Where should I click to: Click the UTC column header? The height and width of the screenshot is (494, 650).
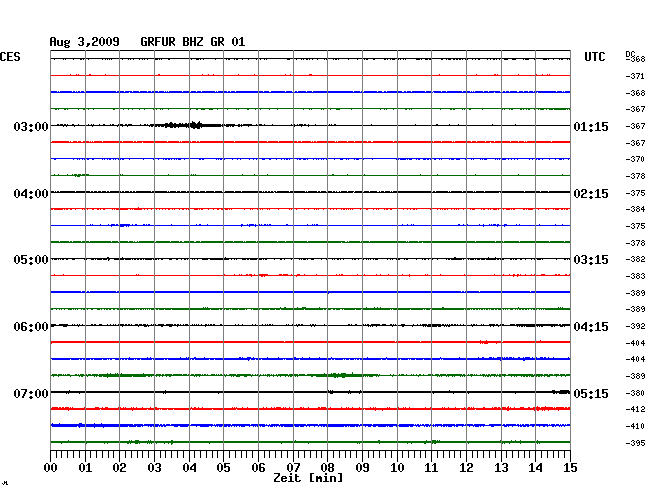point(594,57)
